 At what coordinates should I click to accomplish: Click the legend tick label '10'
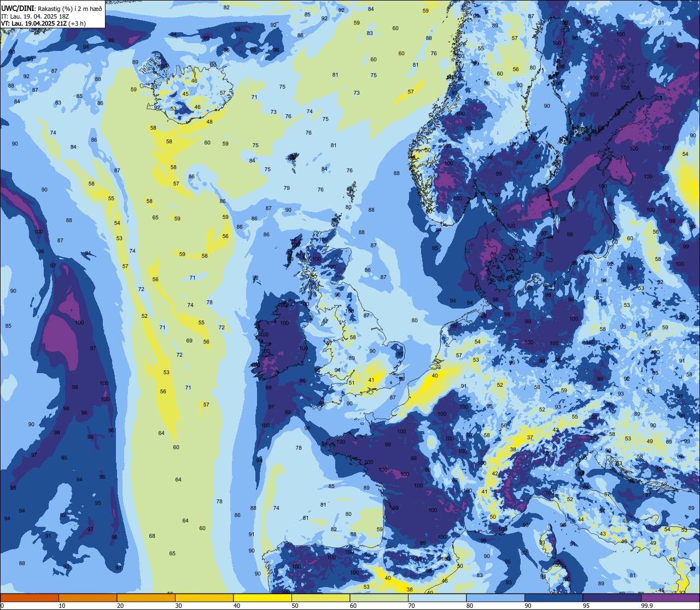62,606
